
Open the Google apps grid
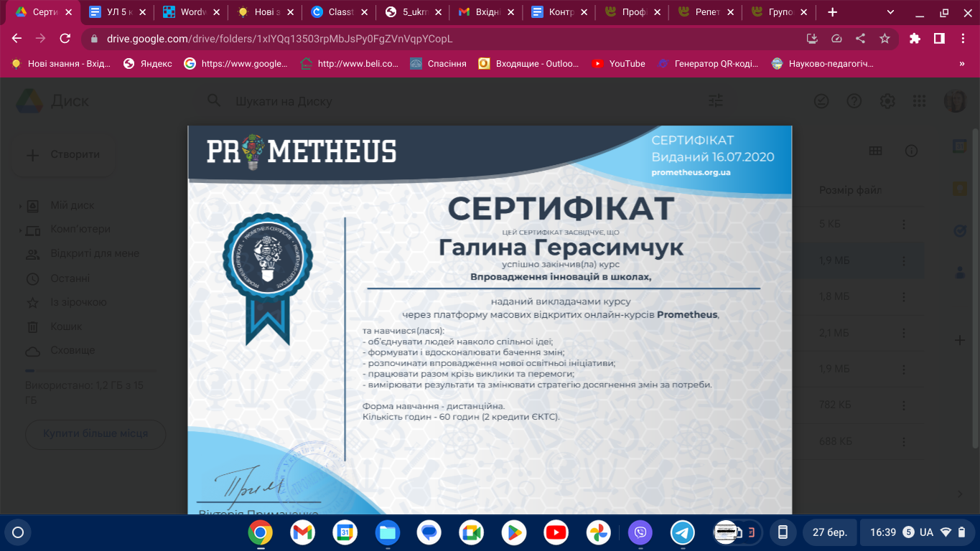click(919, 101)
